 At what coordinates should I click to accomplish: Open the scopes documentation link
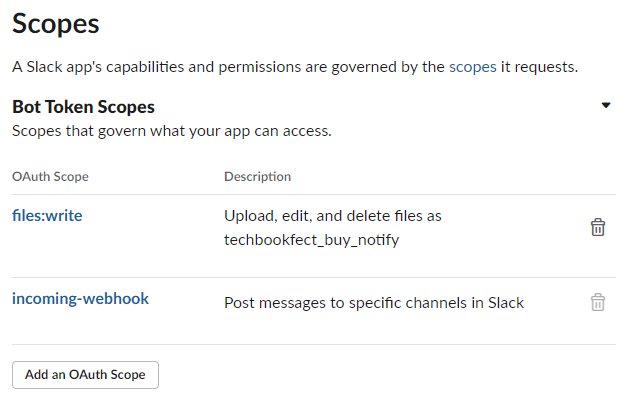coord(472,67)
